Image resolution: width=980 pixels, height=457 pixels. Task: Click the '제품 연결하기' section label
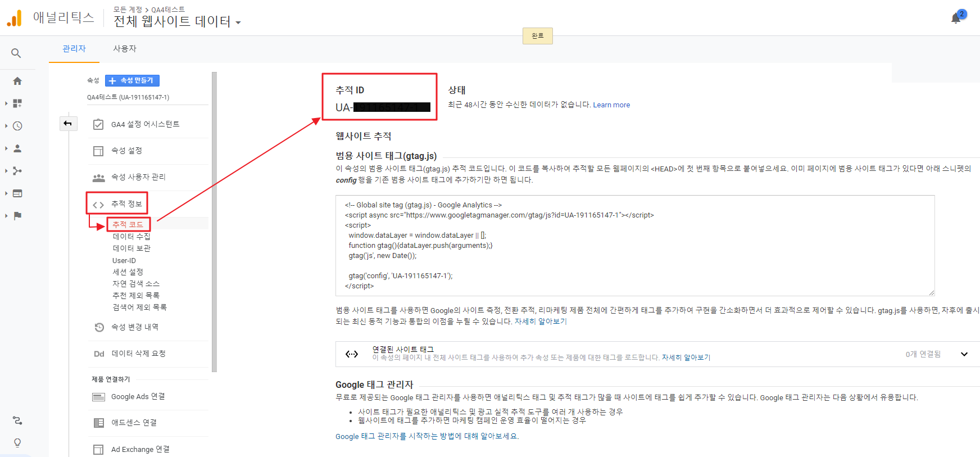[x=111, y=379]
